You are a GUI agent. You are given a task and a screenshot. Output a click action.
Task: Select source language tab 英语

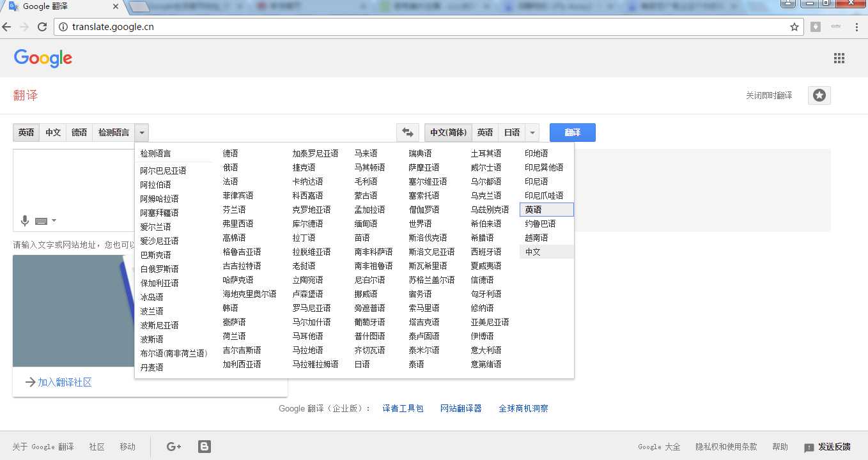pos(26,132)
